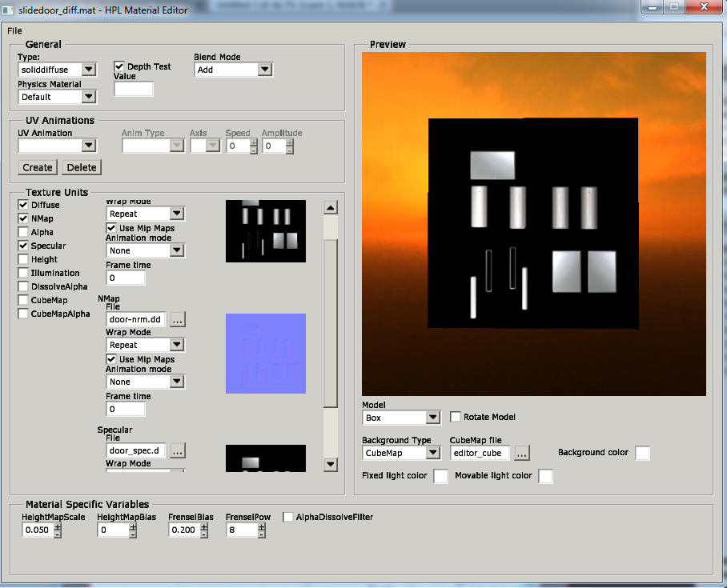Toggle the Rotate Model checkbox
727x588 pixels.
[456, 417]
